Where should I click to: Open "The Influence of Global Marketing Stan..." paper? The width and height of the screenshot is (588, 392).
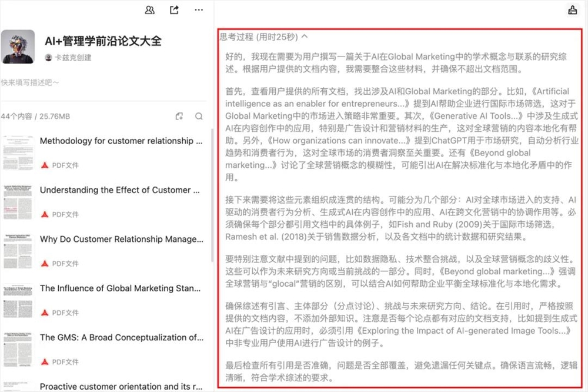pos(118,288)
